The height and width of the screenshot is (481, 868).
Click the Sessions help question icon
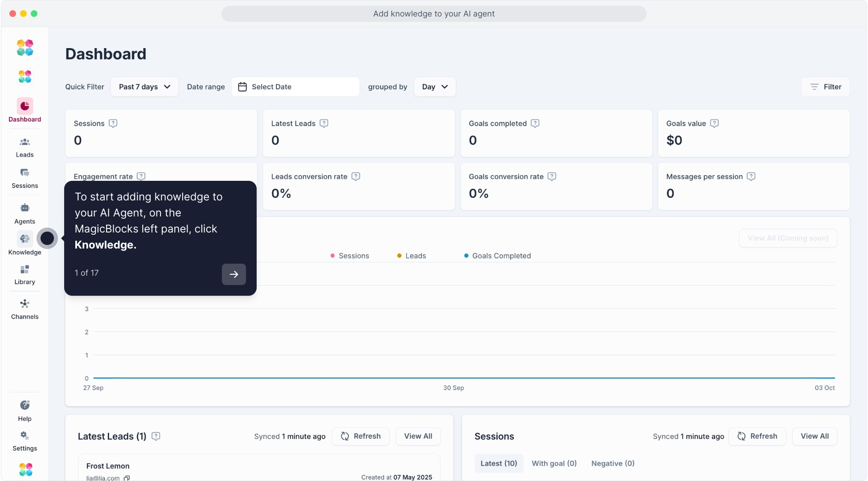(x=113, y=123)
